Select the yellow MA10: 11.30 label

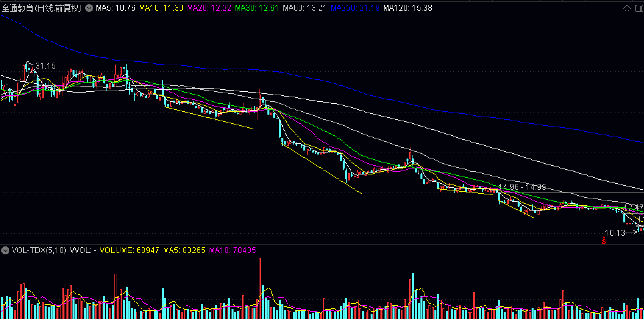point(161,8)
